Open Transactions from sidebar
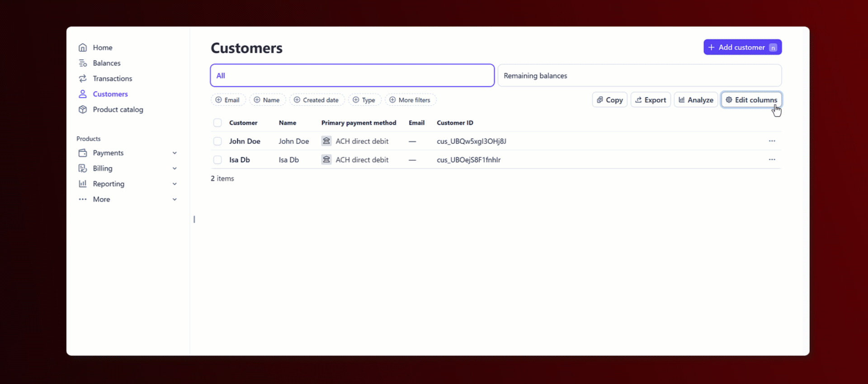The width and height of the screenshot is (868, 384). click(113, 79)
